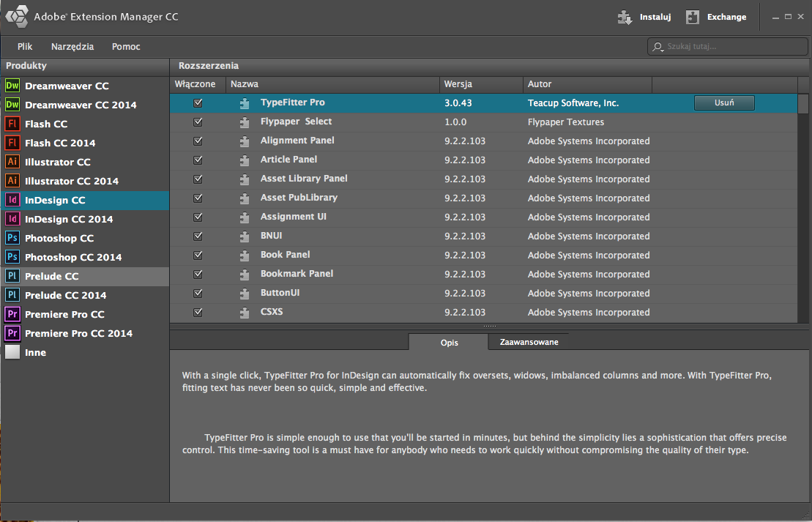
Task: Click the Premiere Pro CC icon
Action: (x=12, y=314)
